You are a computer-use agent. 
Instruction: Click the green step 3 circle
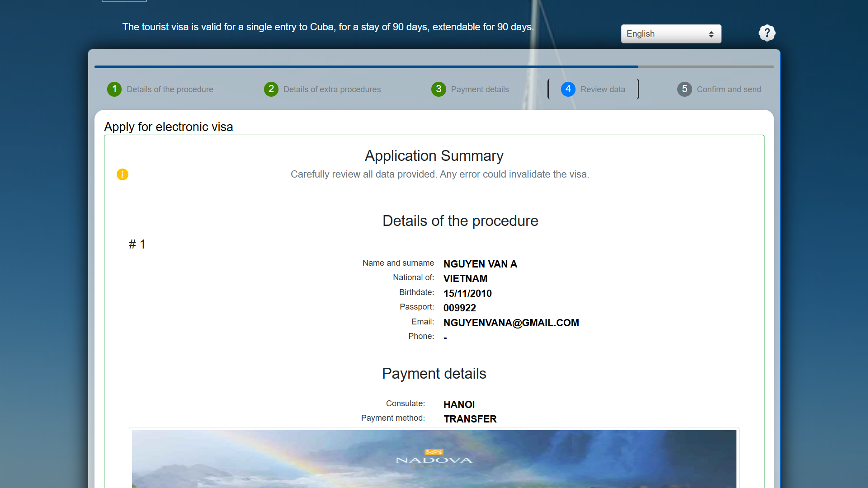tap(439, 89)
